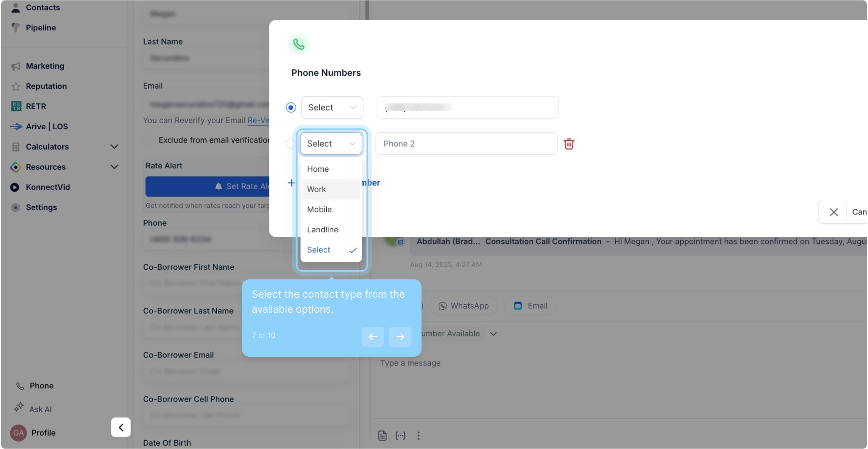The height and width of the screenshot is (449, 868).
Task: Open KonnectVid from sidebar
Action: click(x=47, y=187)
